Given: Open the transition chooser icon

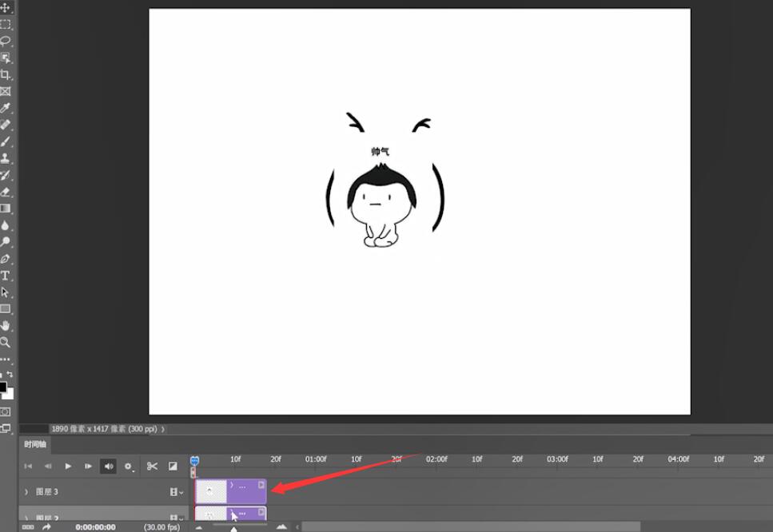Looking at the screenshot, I should pyautogui.click(x=173, y=466).
